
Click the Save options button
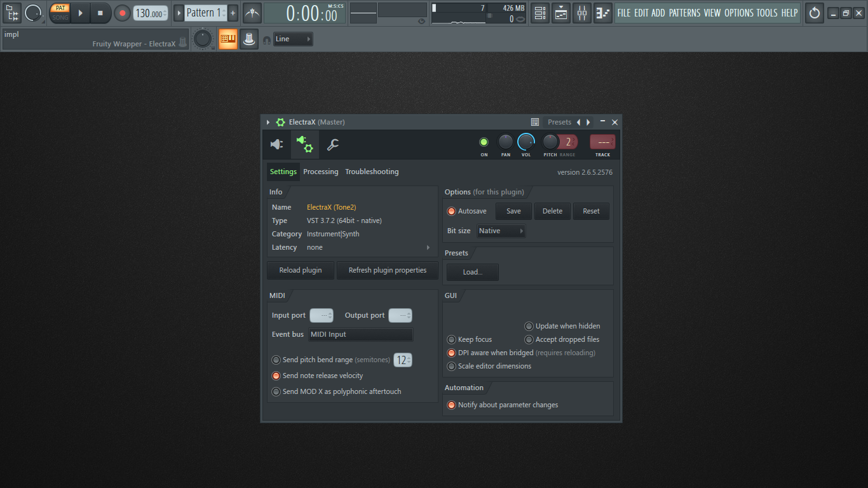pos(513,211)
